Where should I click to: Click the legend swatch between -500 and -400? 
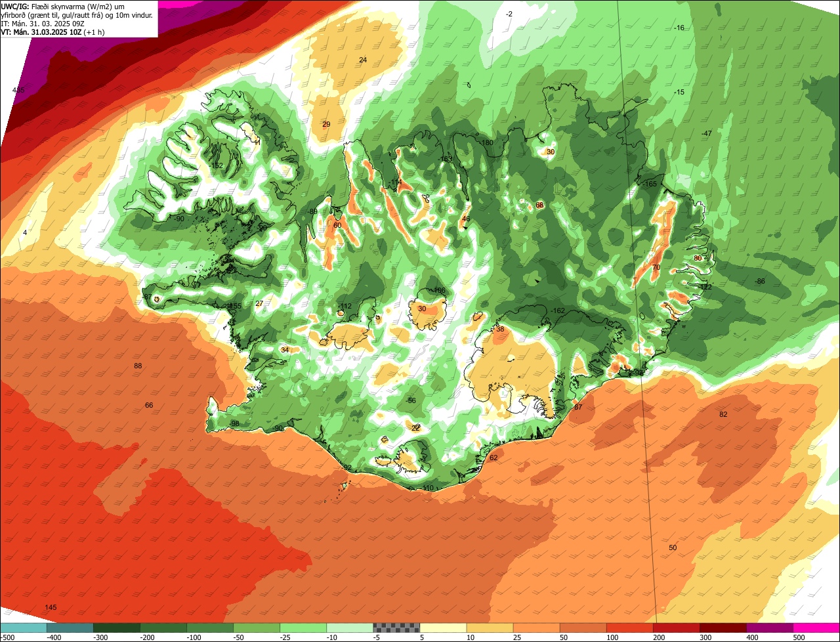(24, 628)
